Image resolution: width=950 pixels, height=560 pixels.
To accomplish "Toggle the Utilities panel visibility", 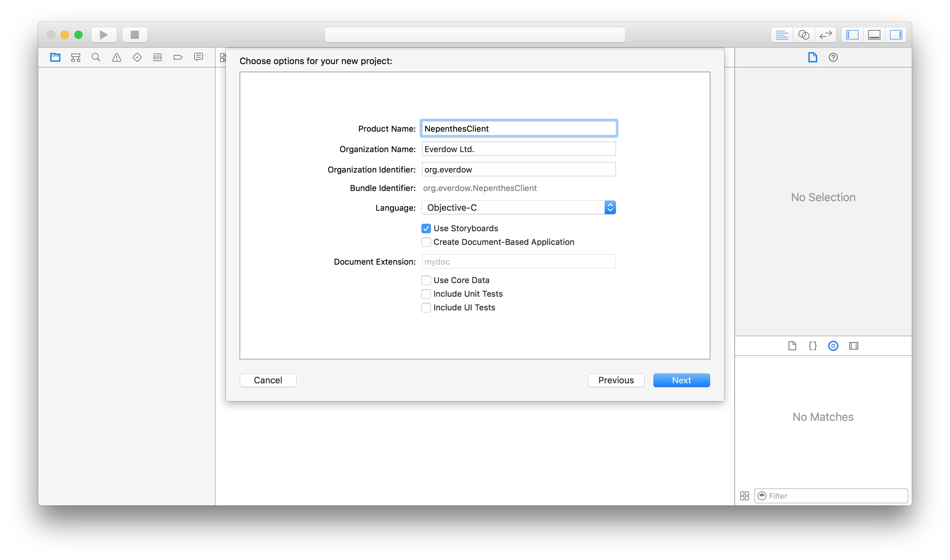I will pos(896,35).
